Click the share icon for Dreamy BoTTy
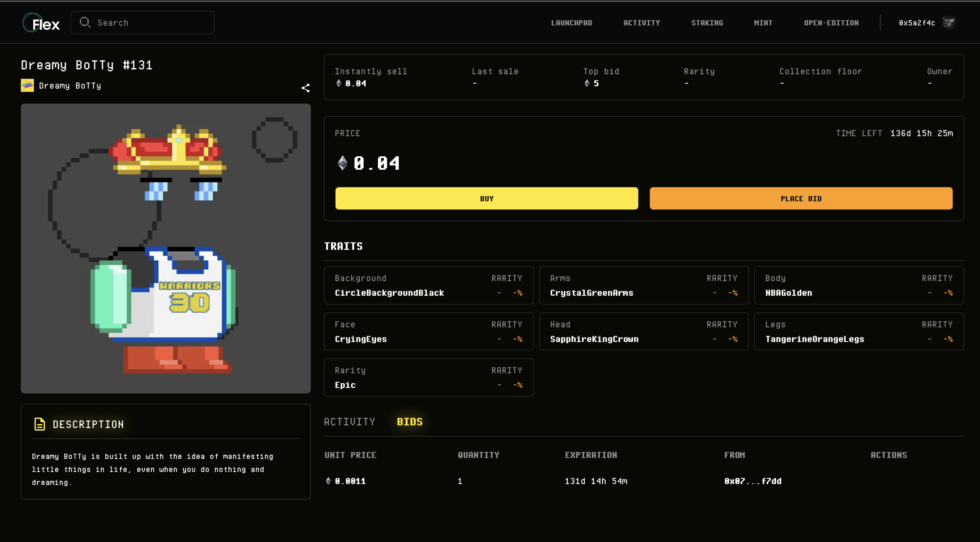Screen dimensions: 980x542 pos(306,88)
